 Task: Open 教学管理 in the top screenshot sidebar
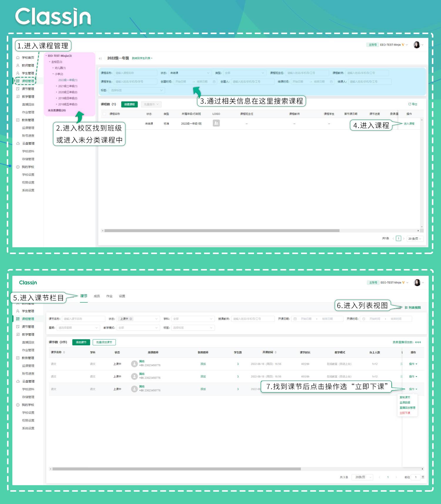point(25,97)
